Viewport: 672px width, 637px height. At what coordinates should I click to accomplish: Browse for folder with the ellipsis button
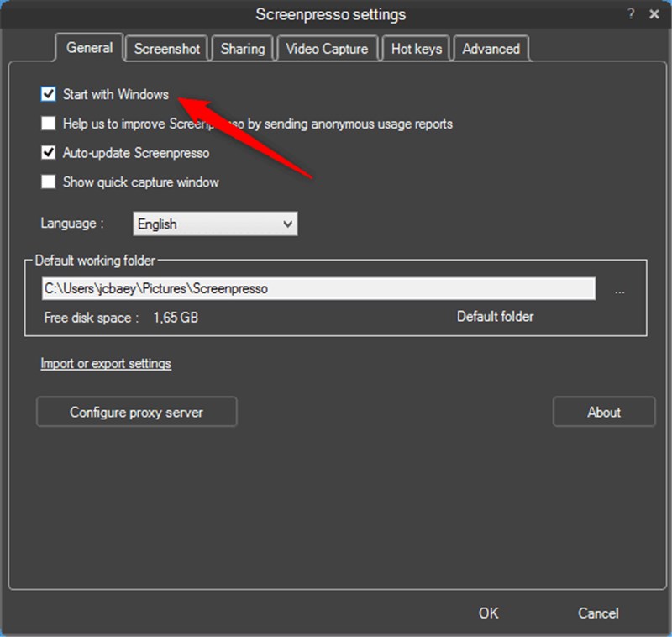pos(619,291)
